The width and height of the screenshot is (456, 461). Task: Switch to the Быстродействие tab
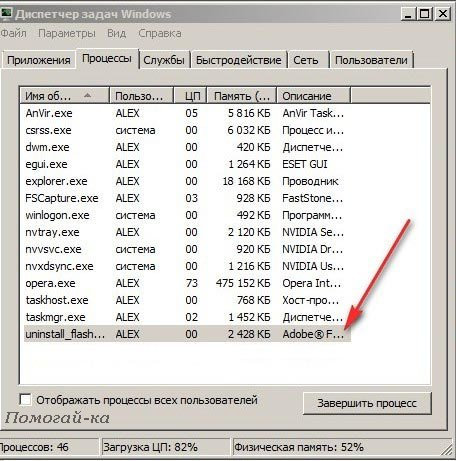tap(239, 60)
